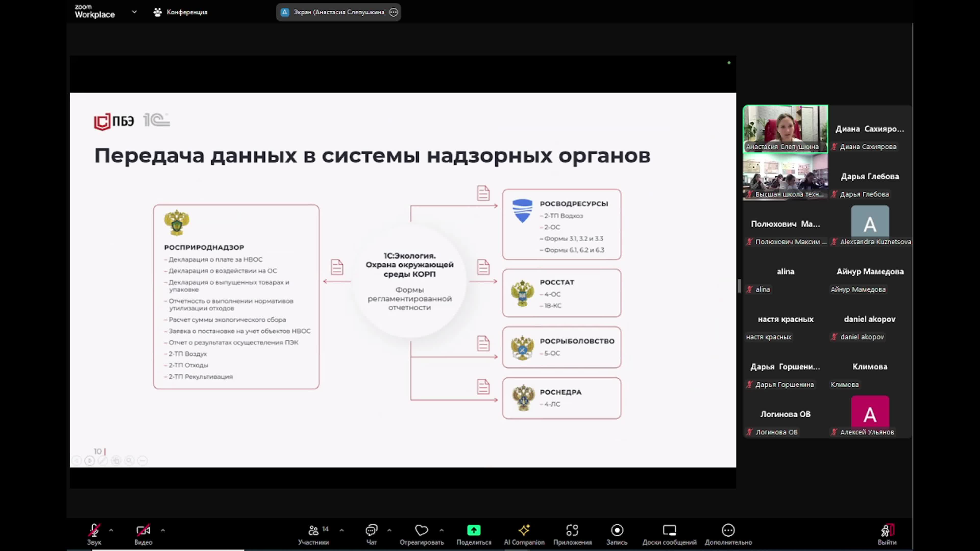This screenshot has width=980, height=551.
Task: Open the Чат chat panel
Action: pyautogui.click(x=371, y=534)
